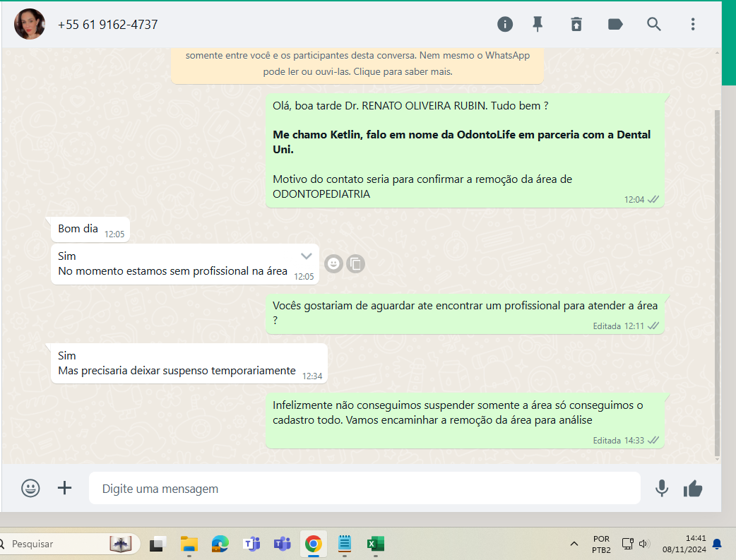Open volume tray icon
Screen dimensions: 736x560
(x=643, y=544)
